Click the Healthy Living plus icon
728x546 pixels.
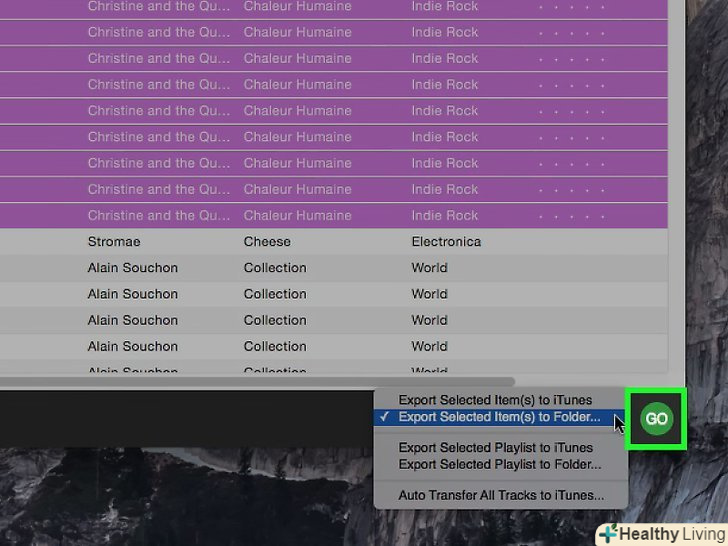(x=608, y=534)
